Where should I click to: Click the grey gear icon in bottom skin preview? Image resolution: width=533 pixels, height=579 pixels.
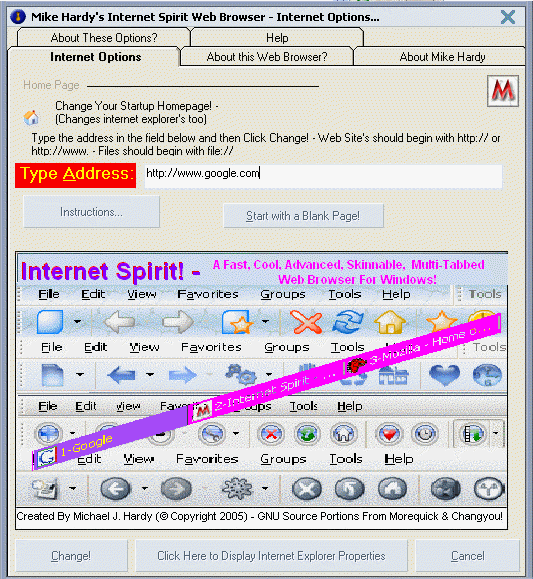[x=237, y=488]
